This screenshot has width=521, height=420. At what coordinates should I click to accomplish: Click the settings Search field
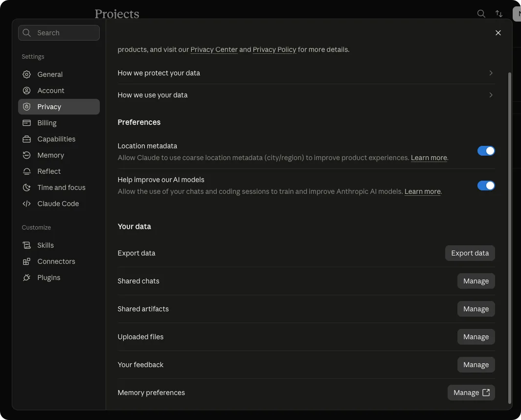pos(59,33)
